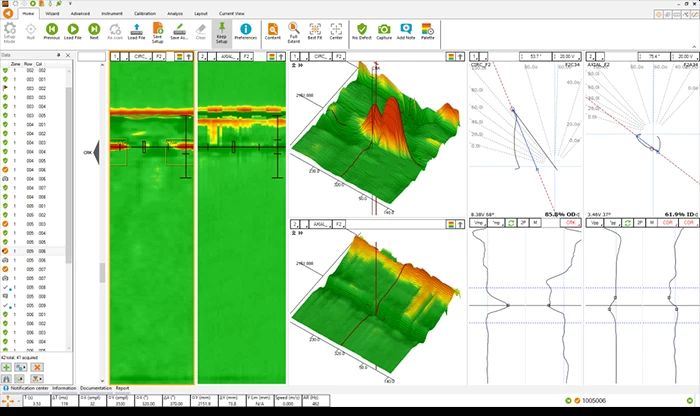The width and height of the screenshot is (700, 416).
Task: Toggle palette icon on first CIRC C-scan header
Action: tap(179, 57)
